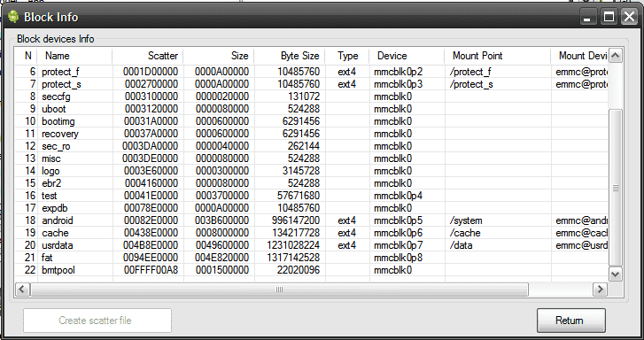Click the vertical scrollbar down arrow
The image size is (644, 340).
pos(616,274)
